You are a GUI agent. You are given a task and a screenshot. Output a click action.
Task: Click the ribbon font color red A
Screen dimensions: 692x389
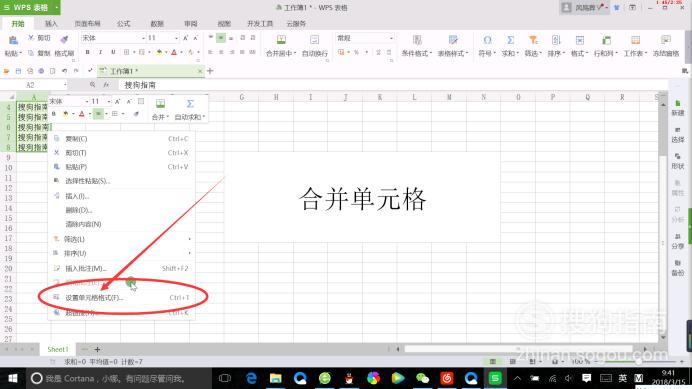point(174,52)
